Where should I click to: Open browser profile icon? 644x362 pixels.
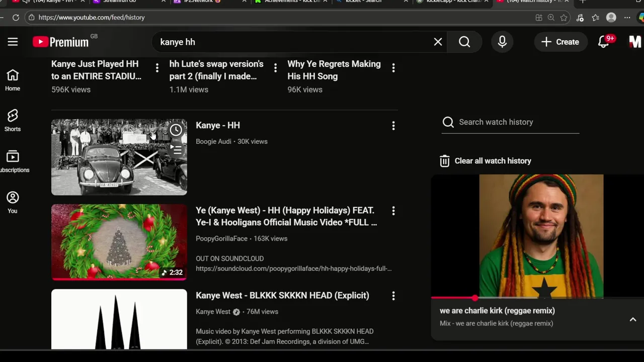611,18
